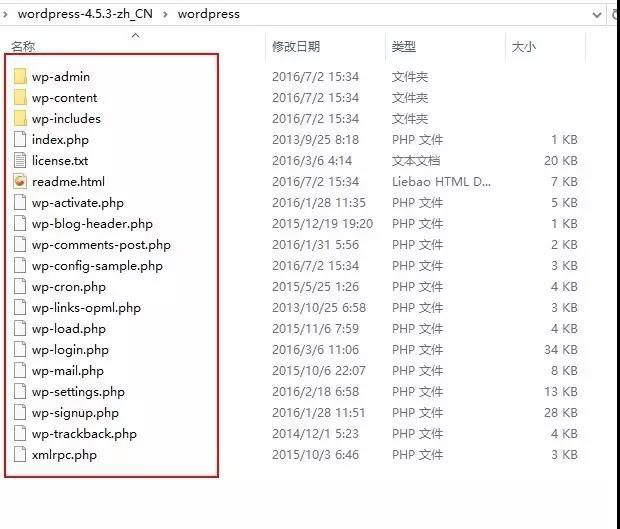Click the 7 KB size of readme.html
This screenshot has width=620, height=529.
pyautogui.click(x=564, y=181)
